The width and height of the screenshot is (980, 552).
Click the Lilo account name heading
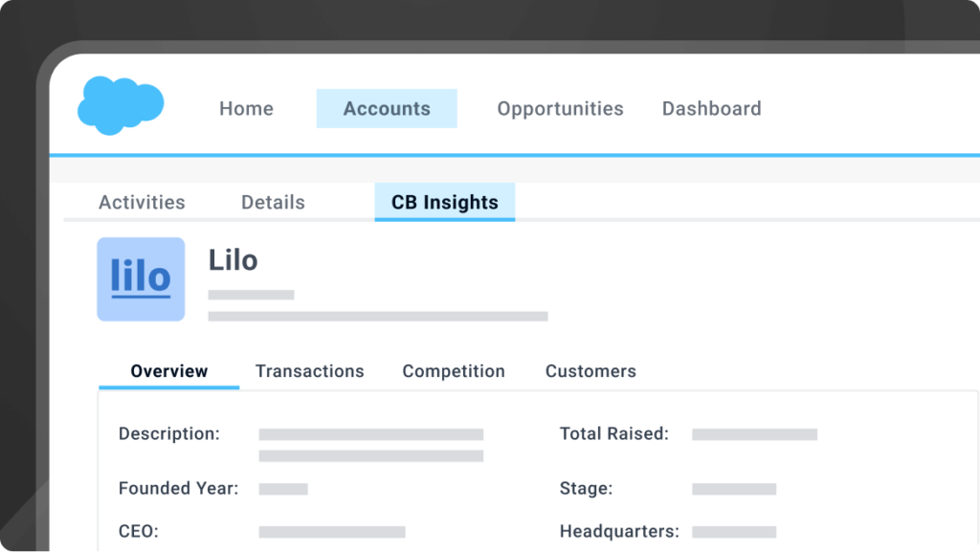tap(234, 260)
